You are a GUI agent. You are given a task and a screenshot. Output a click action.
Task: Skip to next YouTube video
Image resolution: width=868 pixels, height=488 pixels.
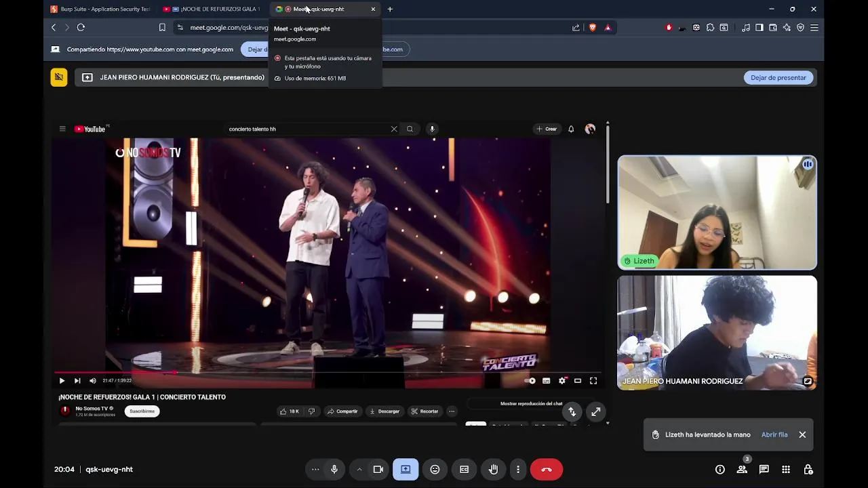(x=77, y=381)
